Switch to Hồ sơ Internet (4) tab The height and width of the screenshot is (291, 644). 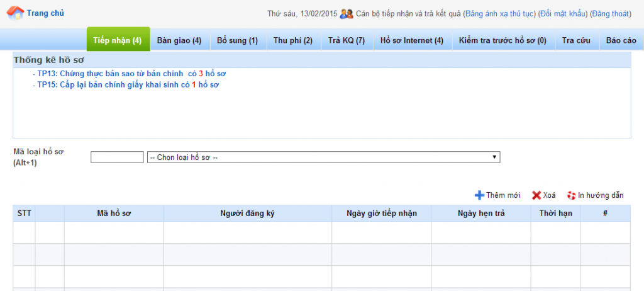pyautogui.click(x=412, y=40)
